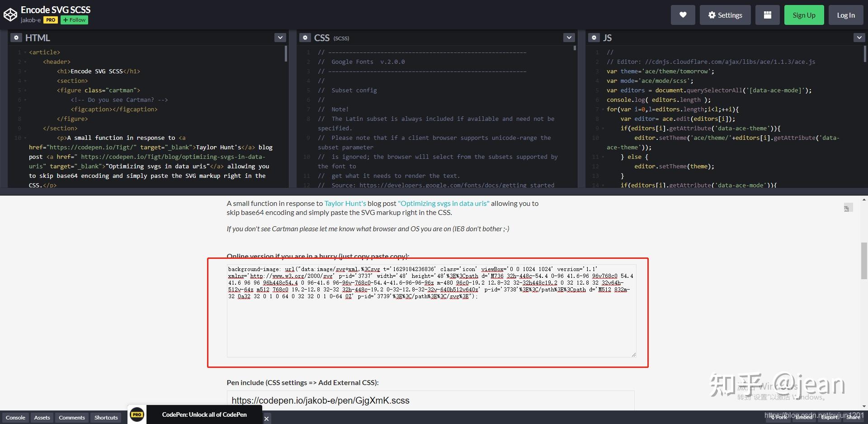Expand the JS editor options chevron
Image resolution: width=868 pixels, height=424 pixels.
tap(859, 37)
